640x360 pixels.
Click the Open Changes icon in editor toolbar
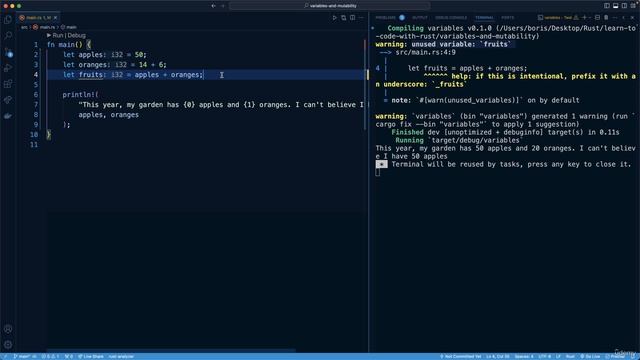344,18
